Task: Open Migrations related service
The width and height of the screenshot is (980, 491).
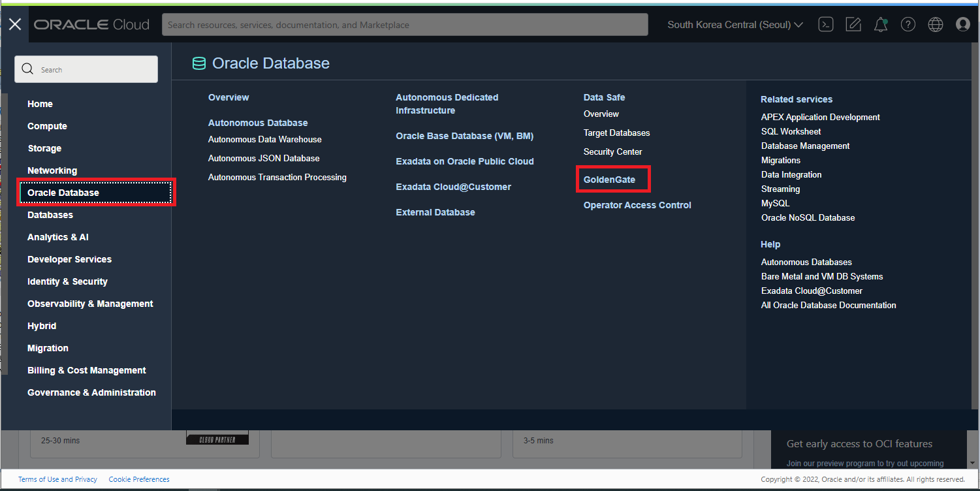Action: (781, 160)
